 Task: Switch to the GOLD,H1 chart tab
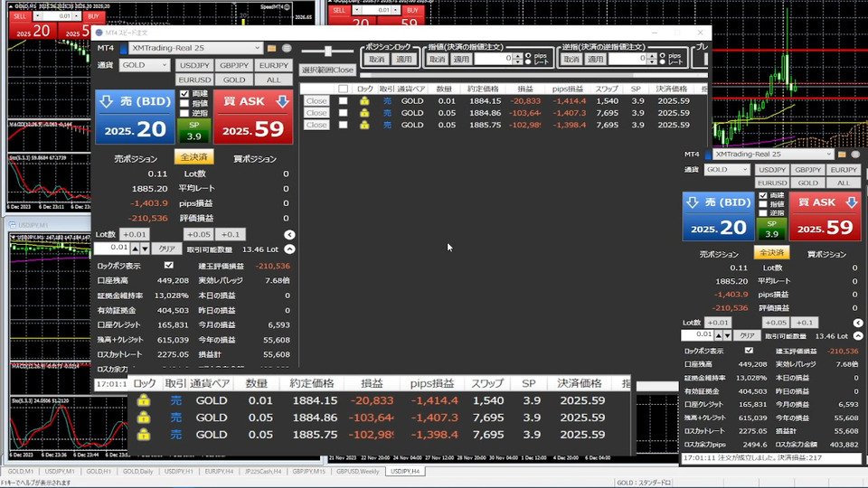99,472
